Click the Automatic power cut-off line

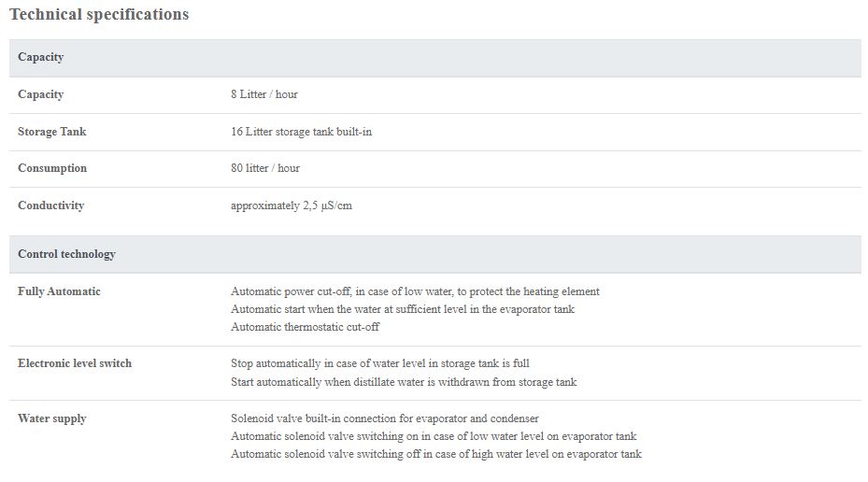[x=415, y=291]
